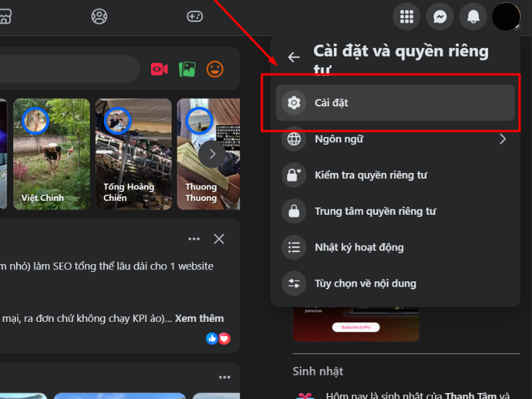Open Trung tâm quyền riêng tư
532x399 pixels.
[395, 211]
